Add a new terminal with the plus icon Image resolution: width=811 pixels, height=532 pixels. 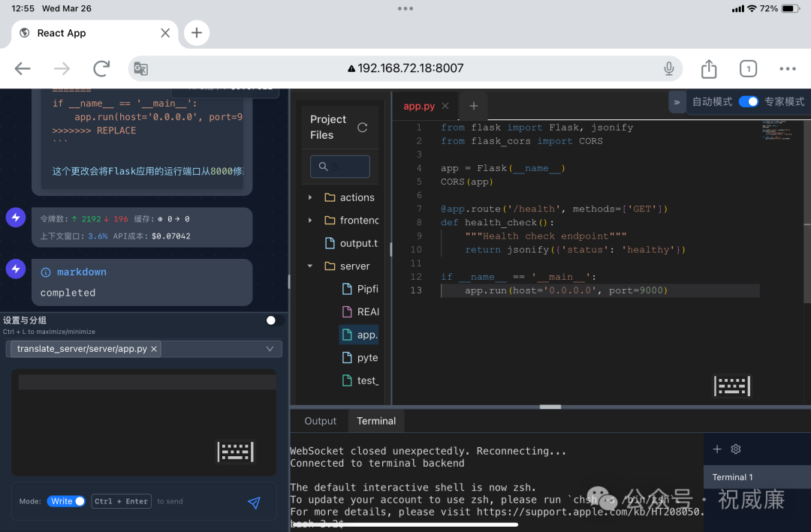[717, 449]
